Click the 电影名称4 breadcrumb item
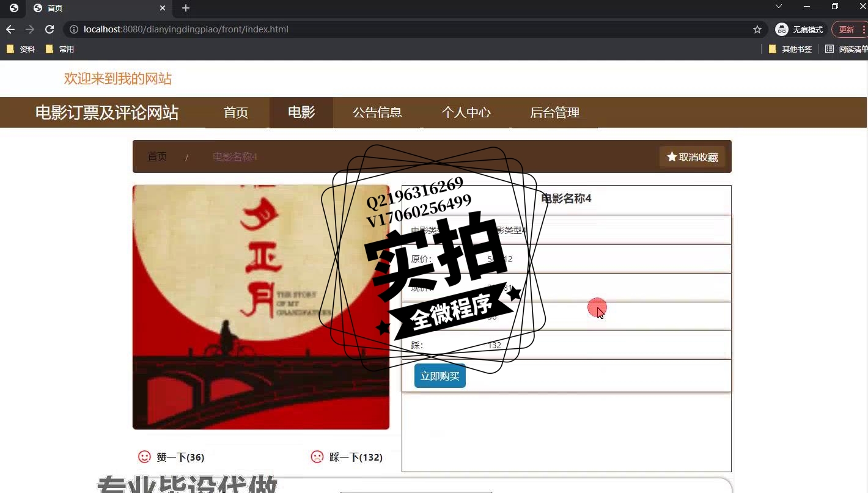Image resolution: width=868 pixels, height=493 pixels. (x=235, y=157)
